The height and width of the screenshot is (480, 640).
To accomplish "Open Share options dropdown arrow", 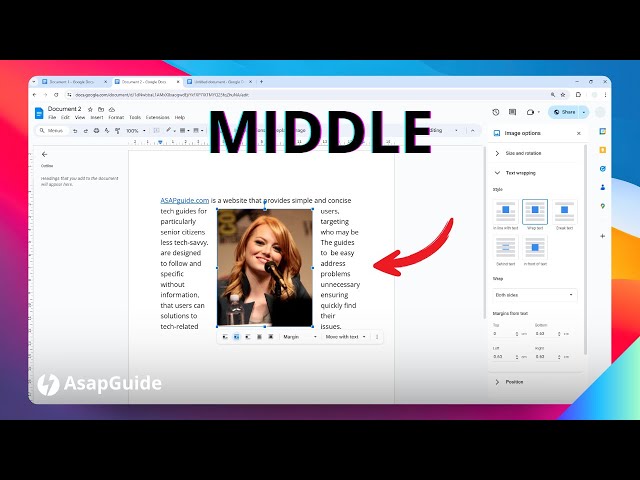I will click(584, 112).
